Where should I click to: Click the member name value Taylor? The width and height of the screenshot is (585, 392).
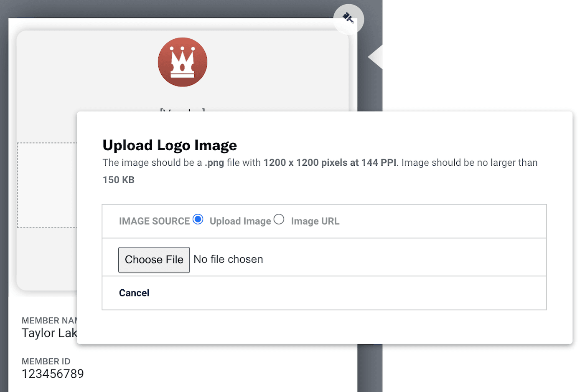[x=49, y=333]
